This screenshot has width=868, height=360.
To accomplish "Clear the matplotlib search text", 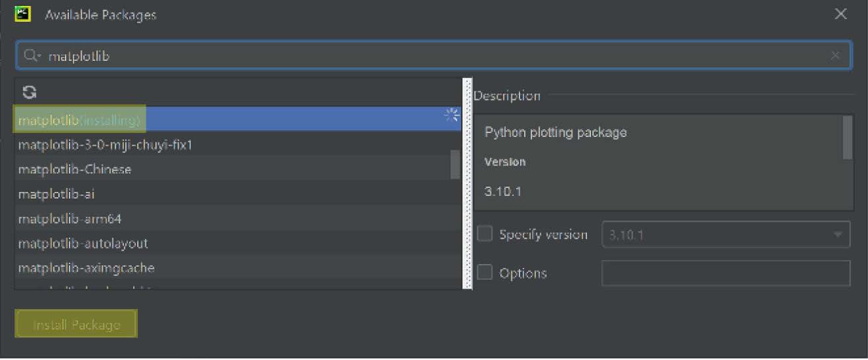I will coord(836,56).
